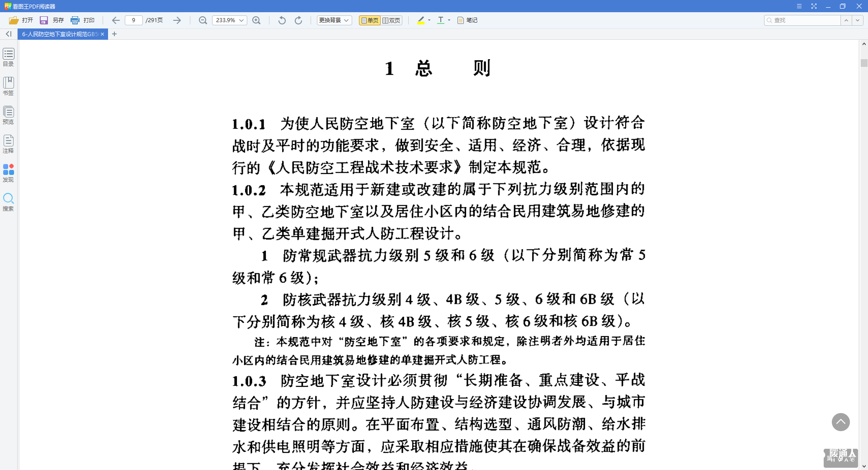The image size is (868, 470).
Task: Switch to 双页 double page view
Action: pos(391,20)
